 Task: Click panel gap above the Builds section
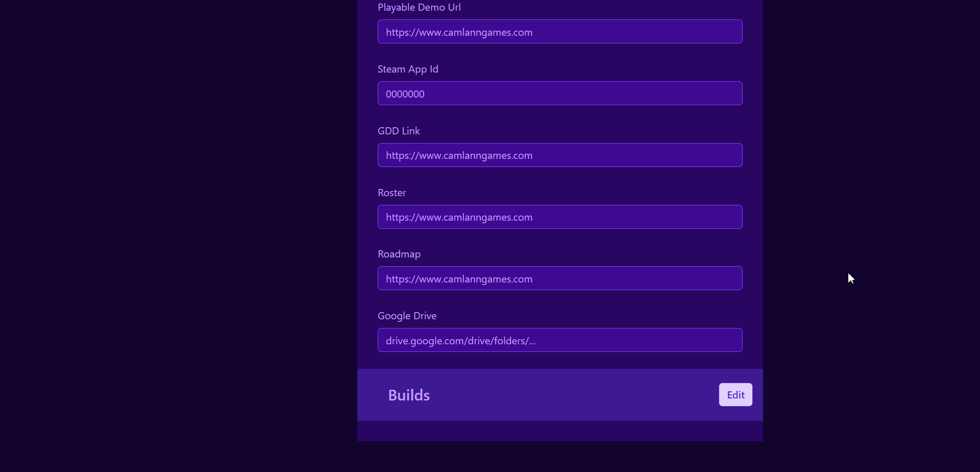[559, 361]
